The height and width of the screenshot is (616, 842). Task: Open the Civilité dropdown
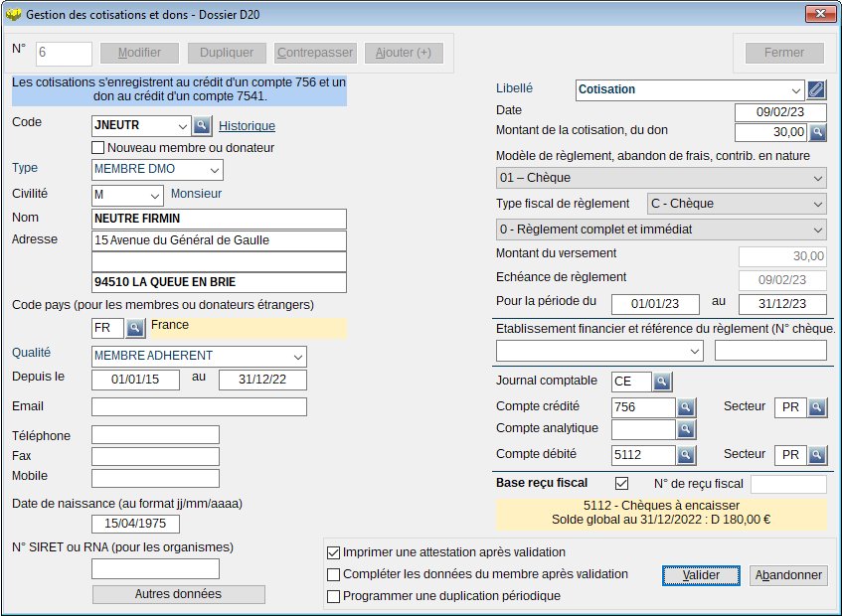pos(155,196)
